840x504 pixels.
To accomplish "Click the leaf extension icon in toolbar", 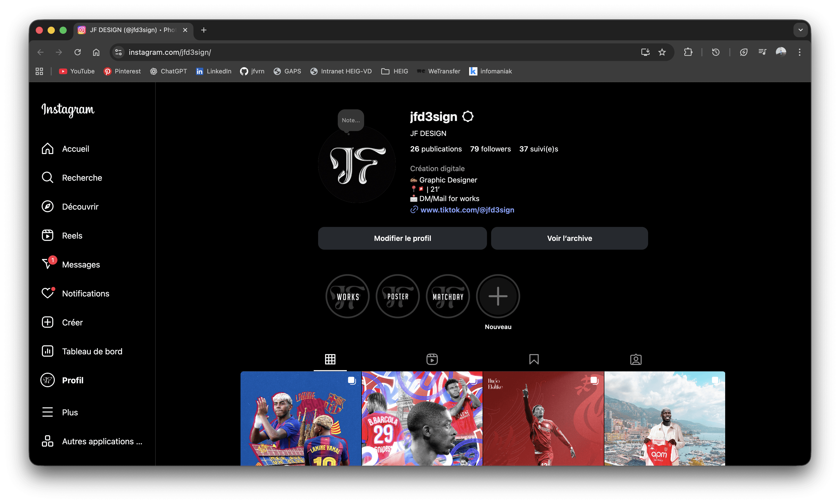I will tap(744, 52).
